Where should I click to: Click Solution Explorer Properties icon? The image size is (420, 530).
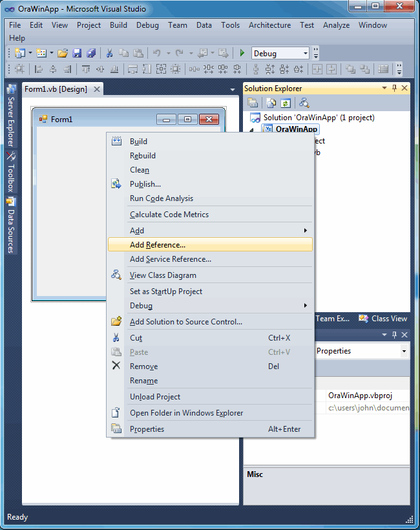click(253, 103)
